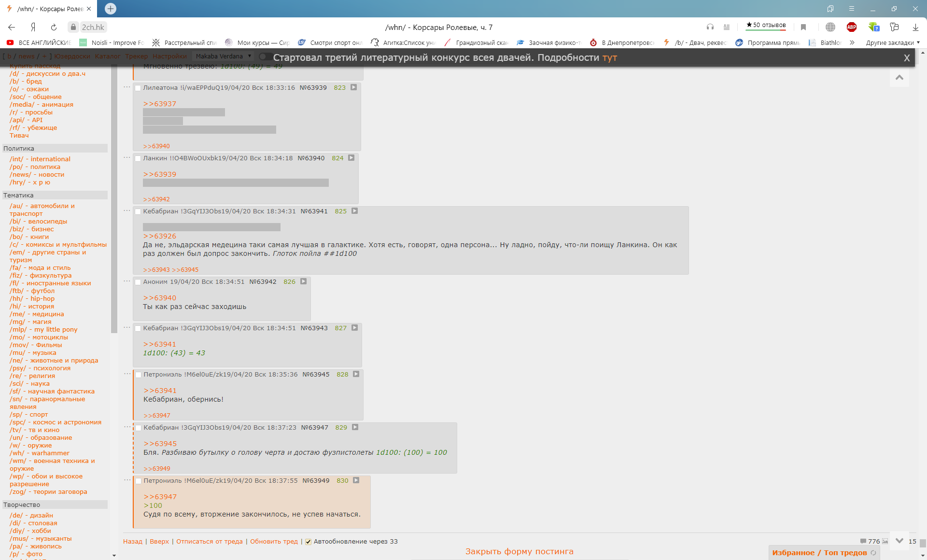Reload the page with refresh icon
927x560 pixels.
pyautogui.click(x=54, y=27)
